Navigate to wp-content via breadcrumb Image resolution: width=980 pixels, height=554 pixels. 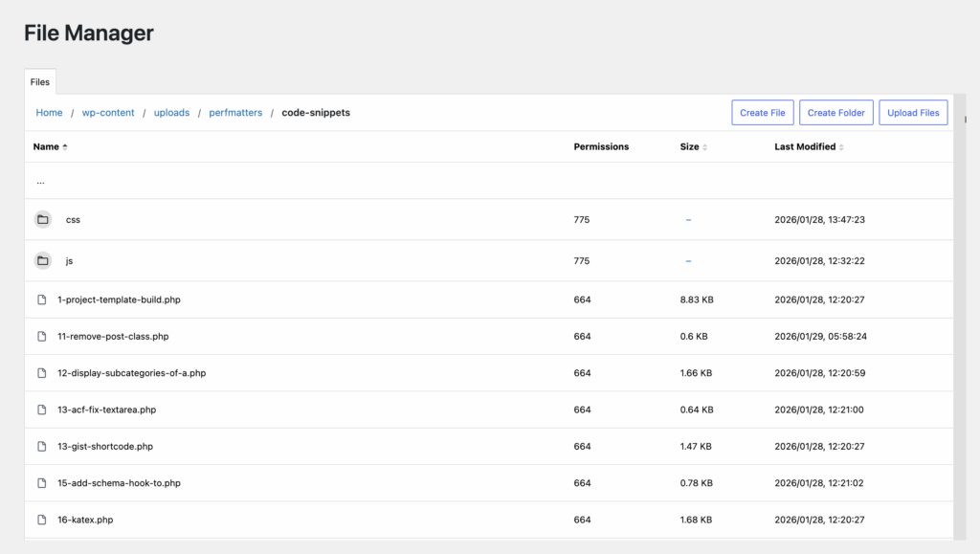[x=107, y=112]
